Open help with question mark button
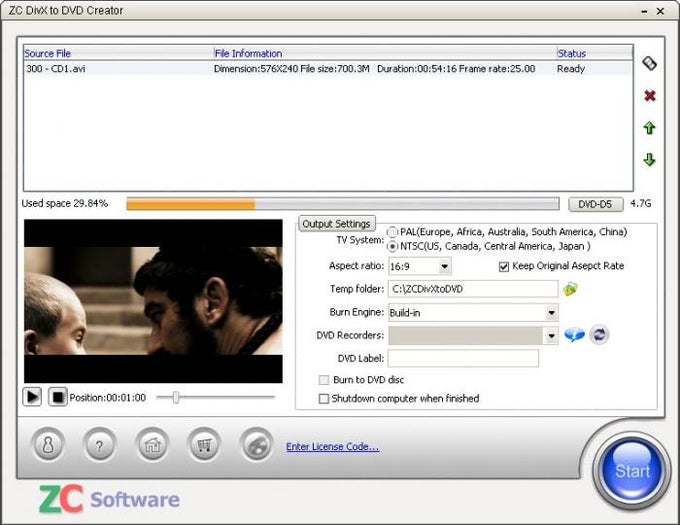 [99, 444]
